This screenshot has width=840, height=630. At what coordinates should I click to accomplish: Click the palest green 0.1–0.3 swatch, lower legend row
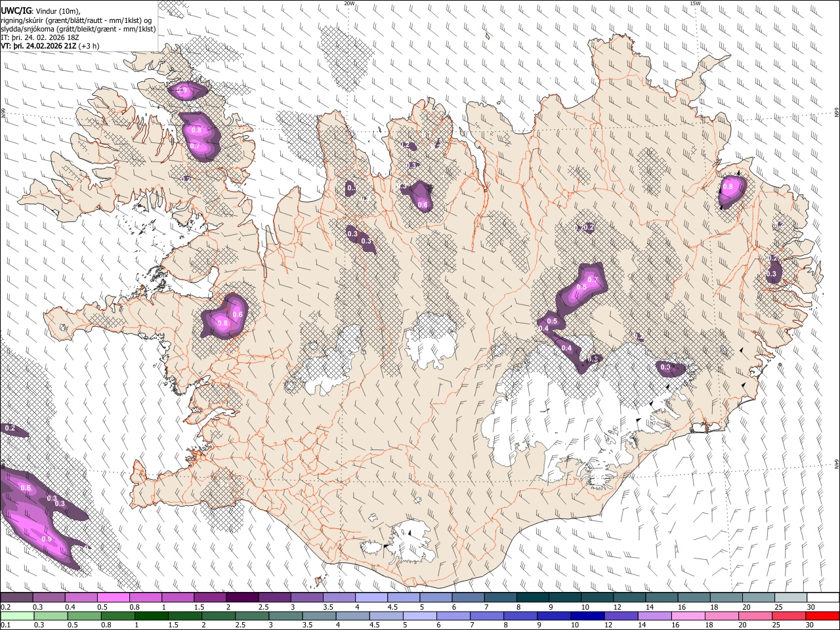pos(17,616)
